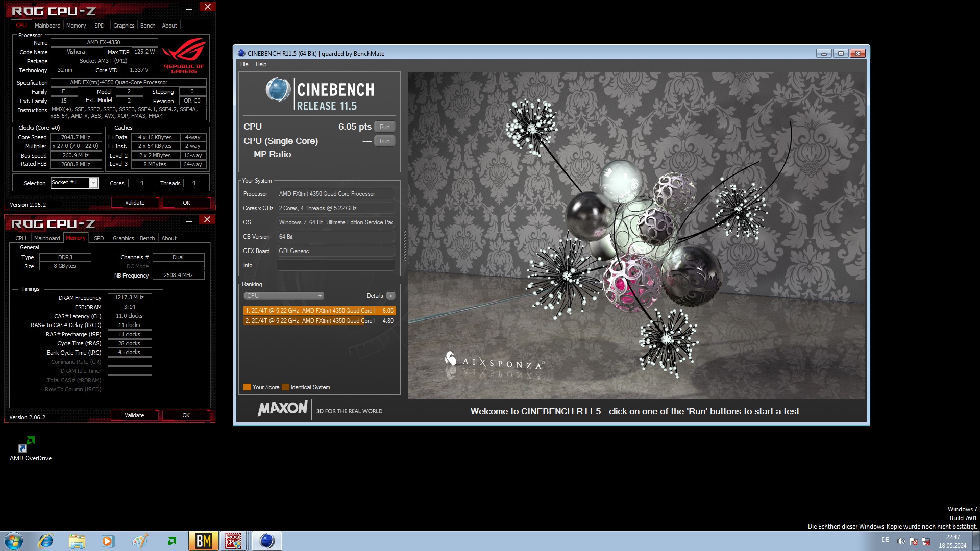The height and width of the screenshot is (551, 980).
Task: Select About tab in top CPU-Z window
Action: point(169,26)
